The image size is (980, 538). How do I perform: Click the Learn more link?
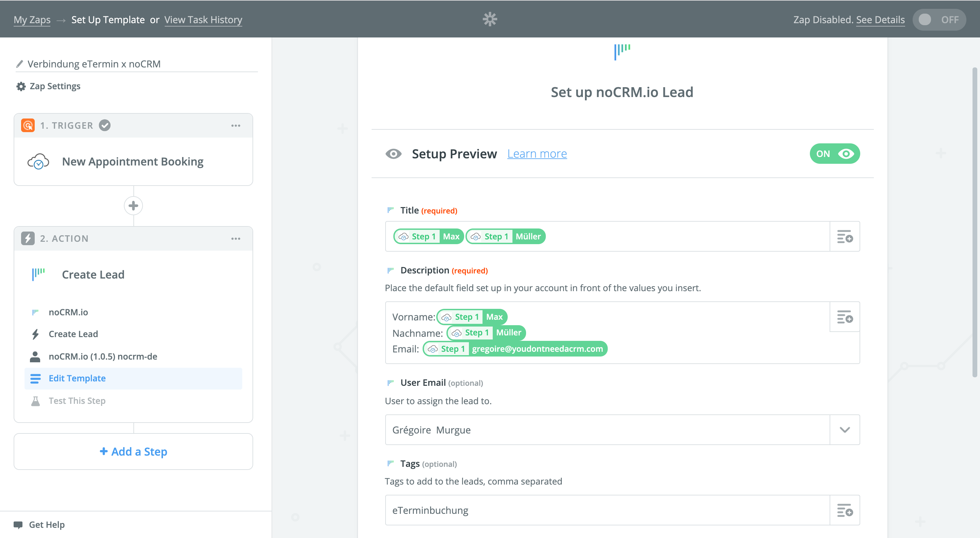click(537, 154)
